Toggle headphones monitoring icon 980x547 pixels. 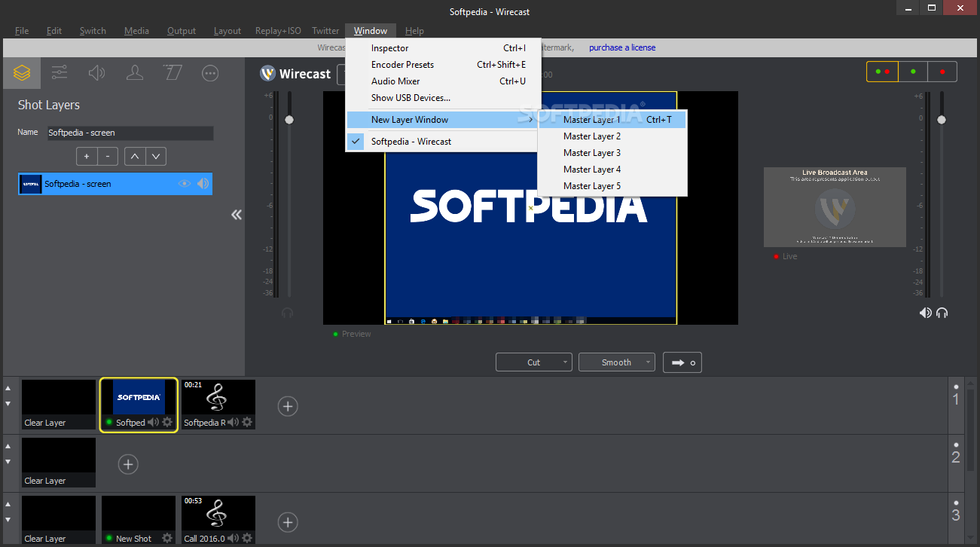[x=942, y=313]
